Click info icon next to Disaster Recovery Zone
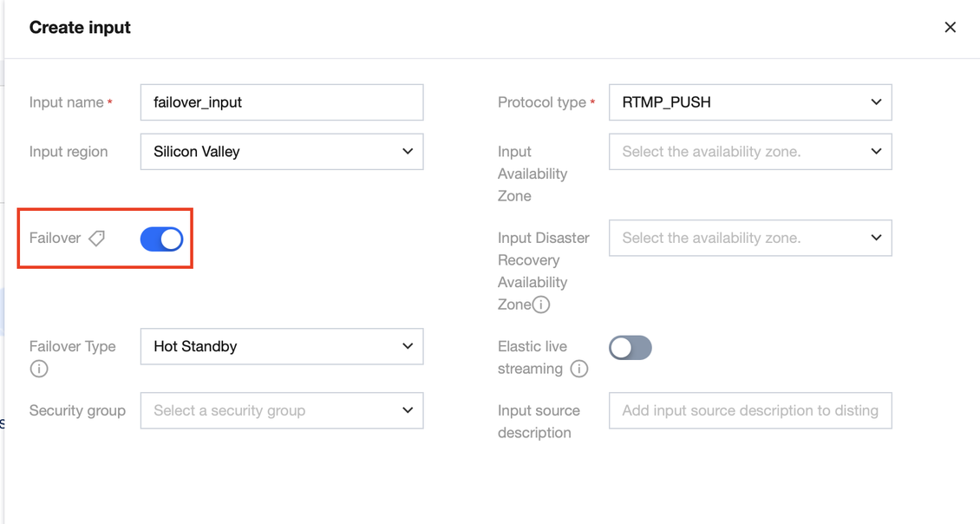Viewport: 980px width, 524px height. [540, 305]
